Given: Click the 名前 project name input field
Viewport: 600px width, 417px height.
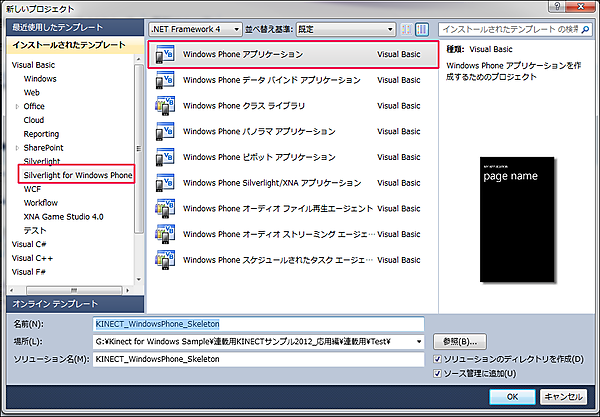Looking at the screenshot, I should click(x=258, y=324).
